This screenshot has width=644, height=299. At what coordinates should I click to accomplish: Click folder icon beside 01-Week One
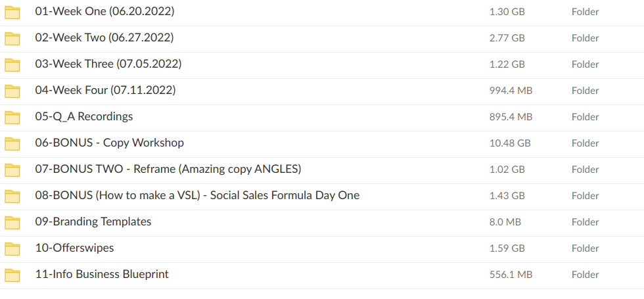coord(12,12)
